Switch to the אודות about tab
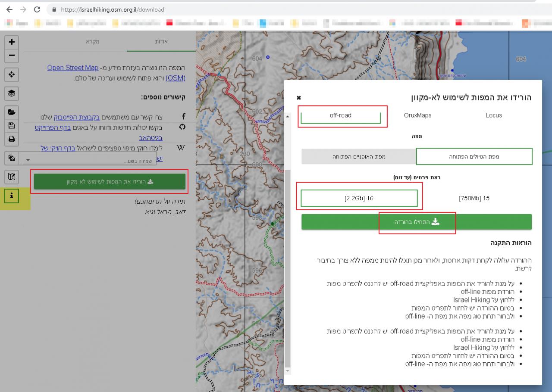Viewport: 552px width, 392px height. click(161, 41)
